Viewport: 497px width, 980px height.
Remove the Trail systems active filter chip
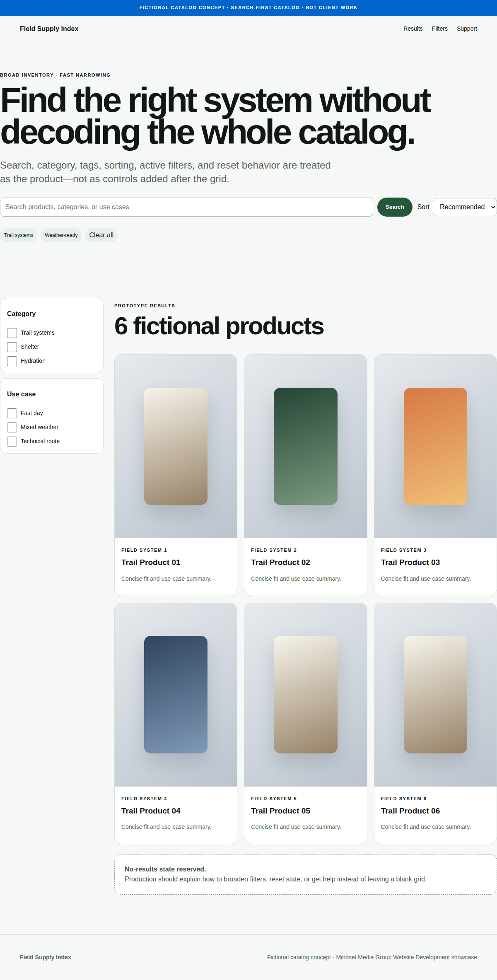pos(19,235)
